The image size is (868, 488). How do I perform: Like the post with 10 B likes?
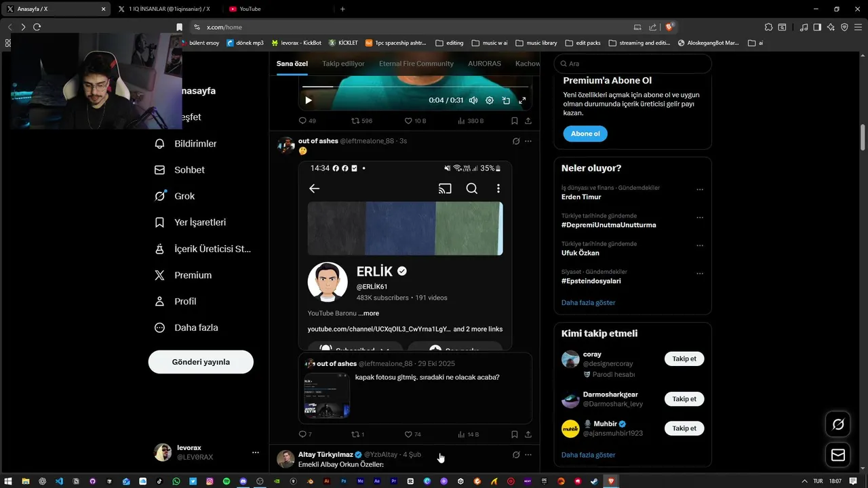pyautogui.click(x=415, y=121)
